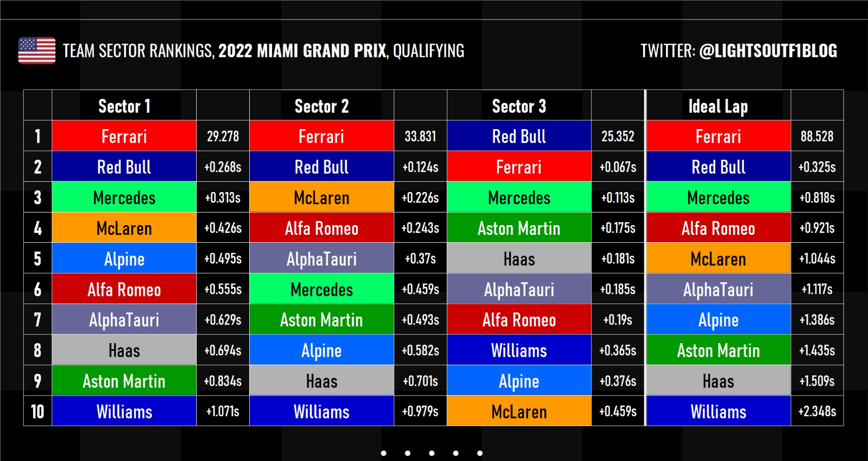Click the 2022 Miami Grand Prix title
868x461 pixels.
coord(302,51)
